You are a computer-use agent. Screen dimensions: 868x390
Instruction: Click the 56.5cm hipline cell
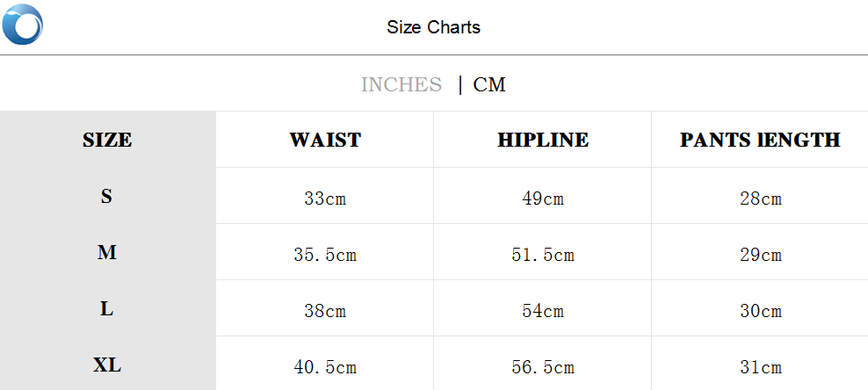click(x=543, y=367)
